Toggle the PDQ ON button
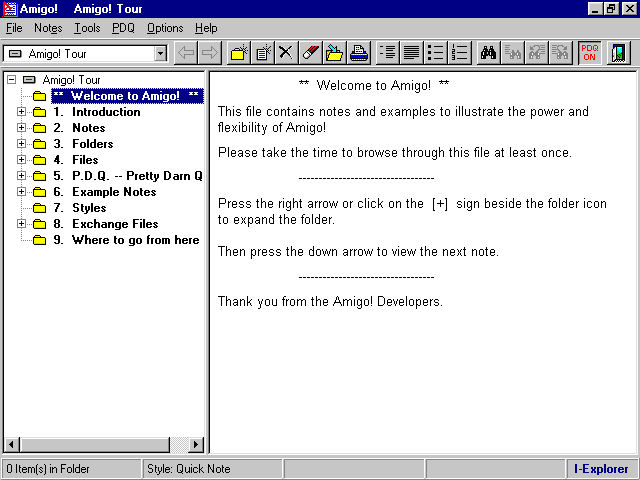This screenshot has width=640, height=480. (589, 53)
